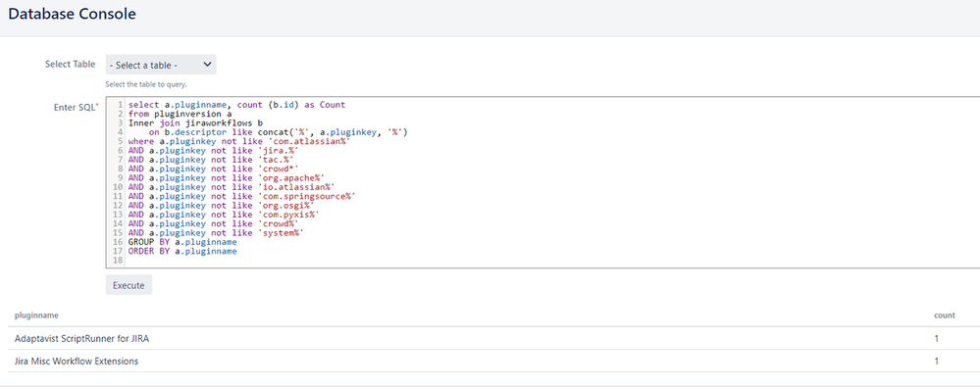
Task: Click the 'com.atlassian%' where-clause line
Action: click(x=238, y=142)
